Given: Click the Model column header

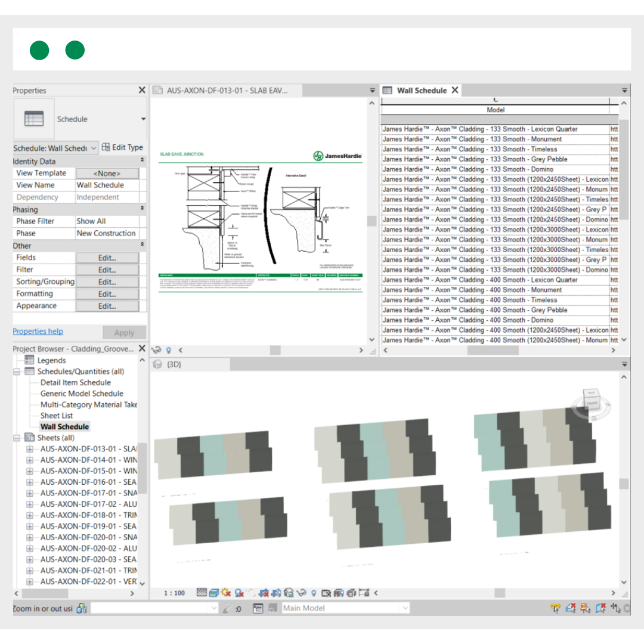Looking at the screenshot, I should 496,110.
